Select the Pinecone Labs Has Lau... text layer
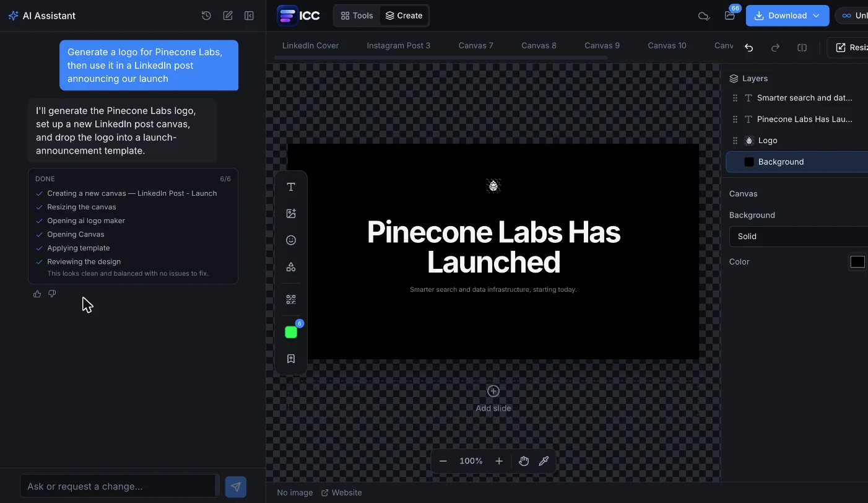This screenshot has height=503, width=868. pyautogui.click(x=797, y=119)
